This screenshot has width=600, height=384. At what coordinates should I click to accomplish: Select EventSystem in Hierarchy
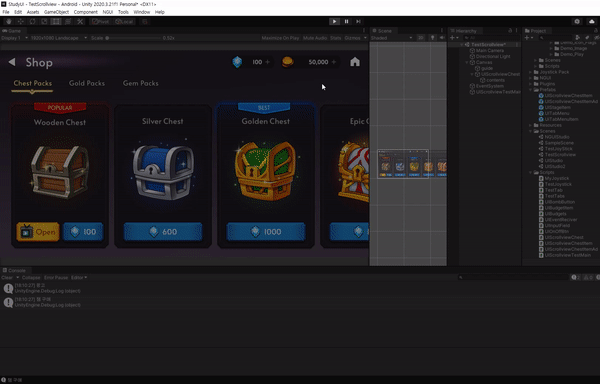pos(489,86)
